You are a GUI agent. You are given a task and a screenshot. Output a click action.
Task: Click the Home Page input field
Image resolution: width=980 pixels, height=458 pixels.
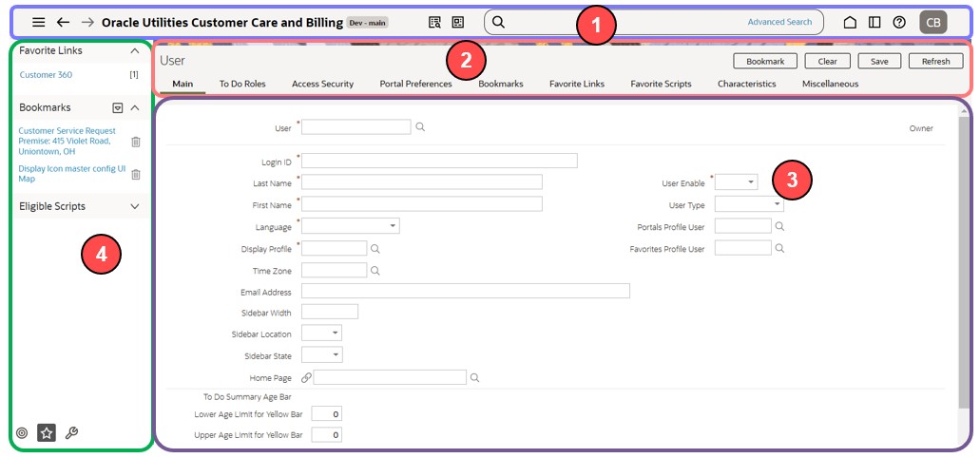coord(390,377)
